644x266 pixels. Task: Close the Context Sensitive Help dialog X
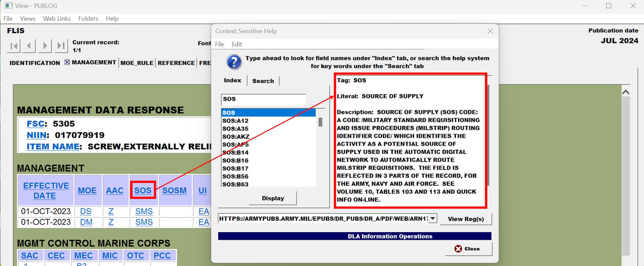pos(490,31)
